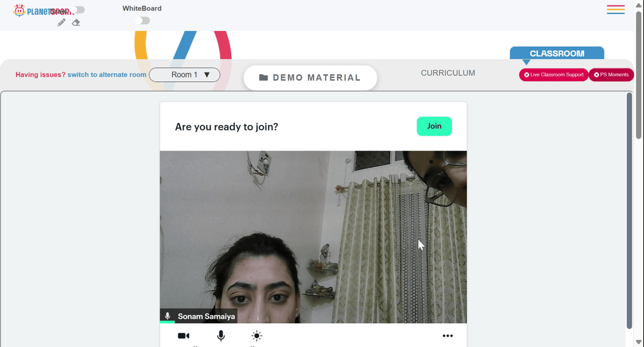This screenshot has width=644, height=347.
Task: Open the Classroom tab
Action: click(x=557, y=53)
